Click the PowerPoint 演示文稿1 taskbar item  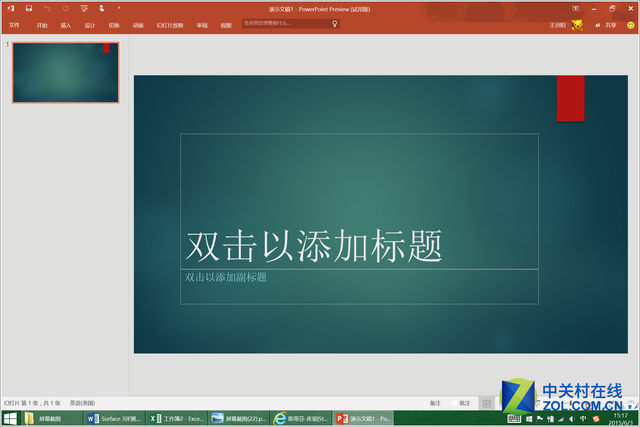pyautogui.click(x=364, y=419)
